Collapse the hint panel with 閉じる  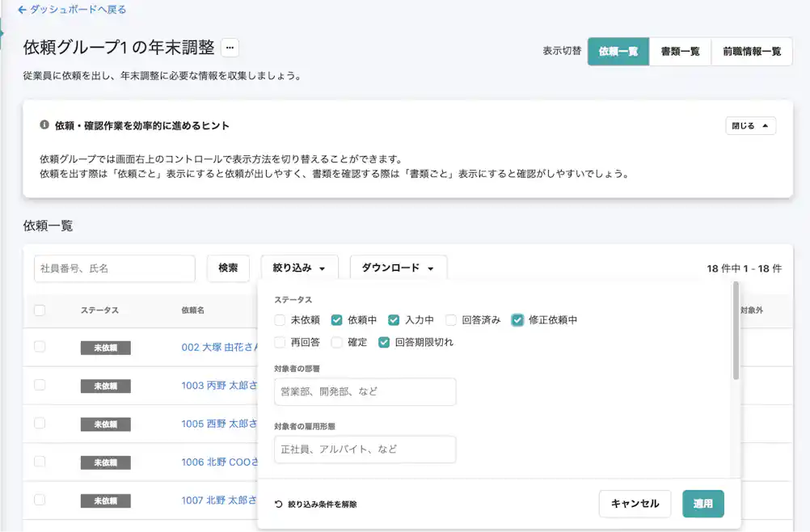click(749, 125)
